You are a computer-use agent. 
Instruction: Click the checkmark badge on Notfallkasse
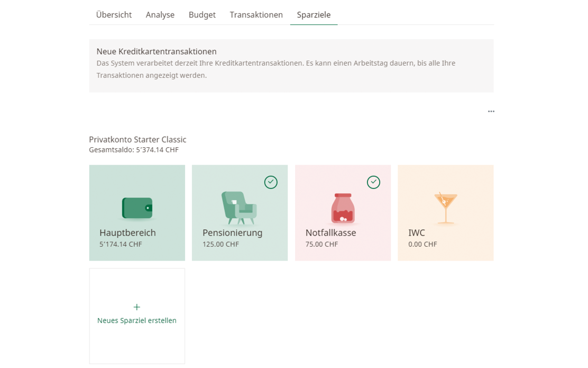pos(373,182)
